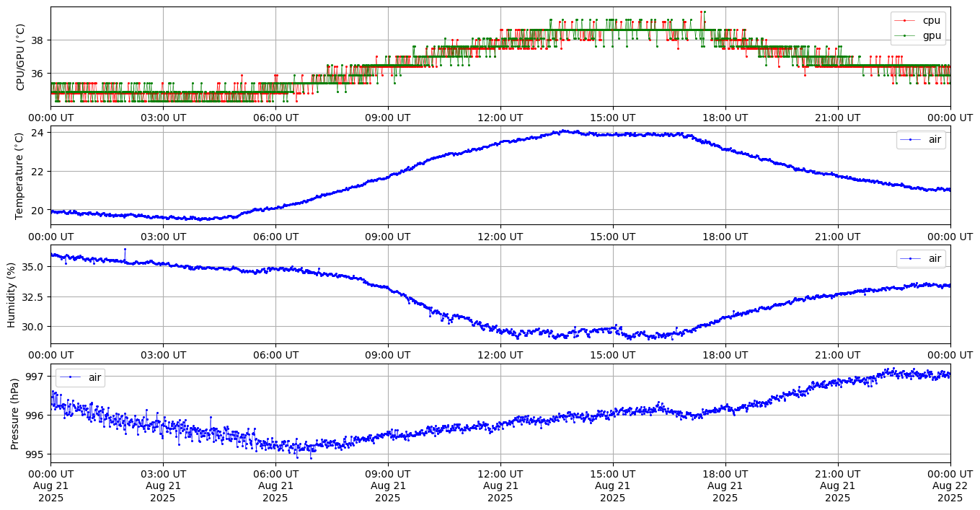Click the Pressure plot's "00:00 UT Aug 21 2025" label
Screen dimensions: 980x510
(50, 486)
